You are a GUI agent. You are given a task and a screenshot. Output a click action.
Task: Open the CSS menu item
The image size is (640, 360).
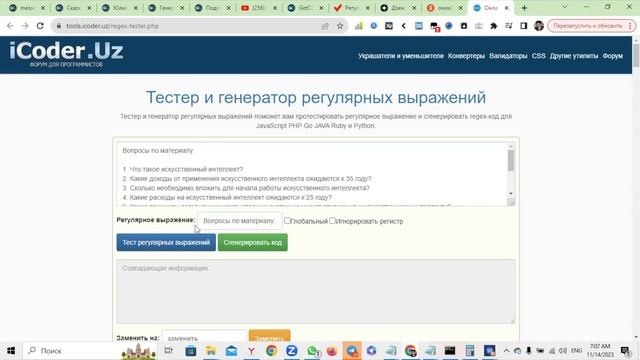[x=538, y=56]
